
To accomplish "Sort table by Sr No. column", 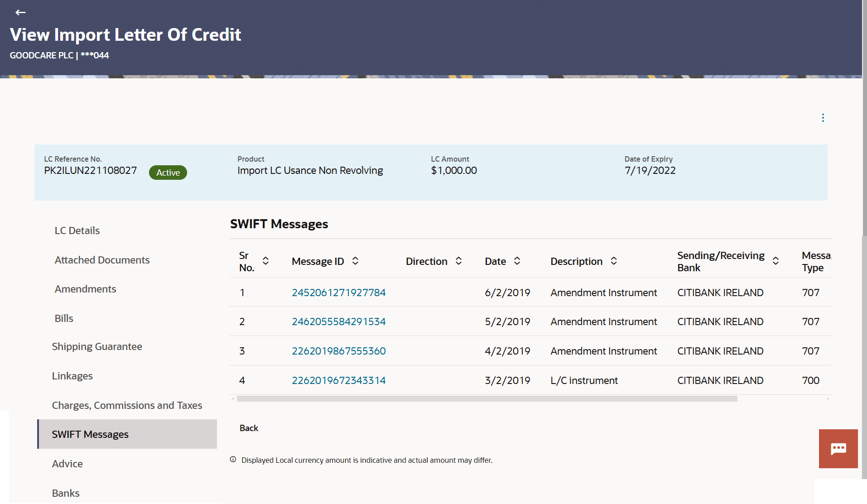I will tap(266, 261).
